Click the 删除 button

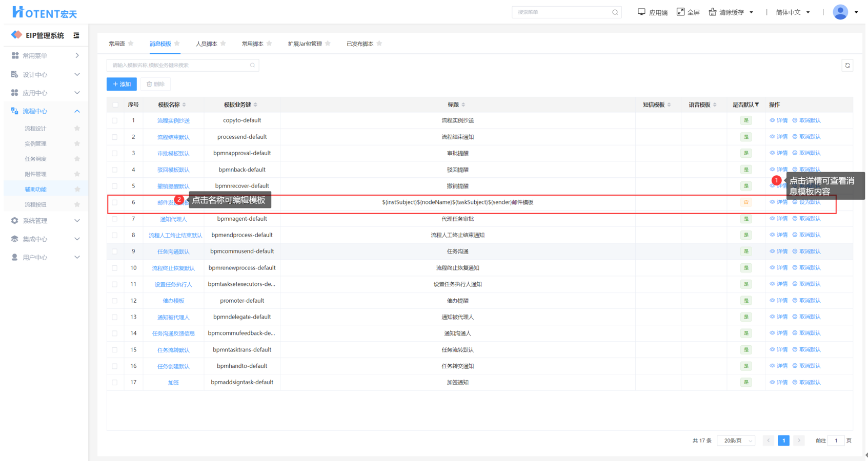(x=155, y=84)
